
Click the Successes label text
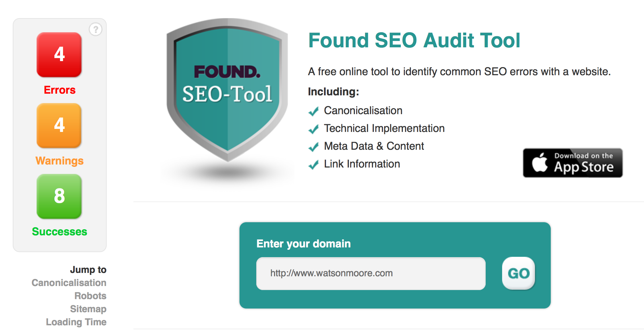59,232
